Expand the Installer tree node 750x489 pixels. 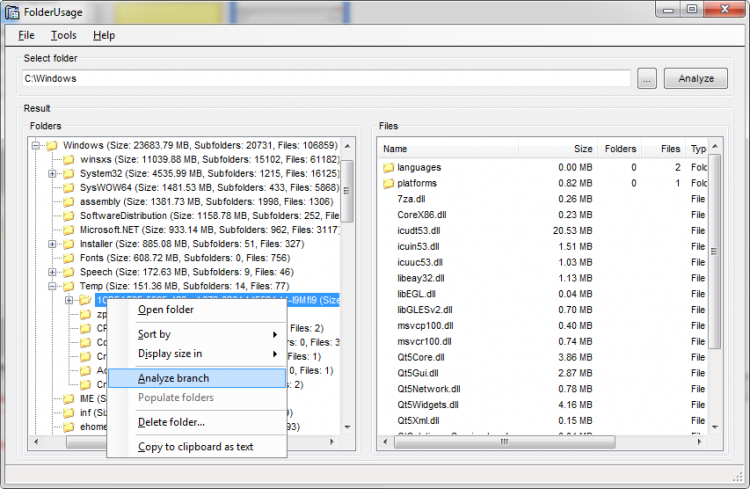(x=53, y=244)
